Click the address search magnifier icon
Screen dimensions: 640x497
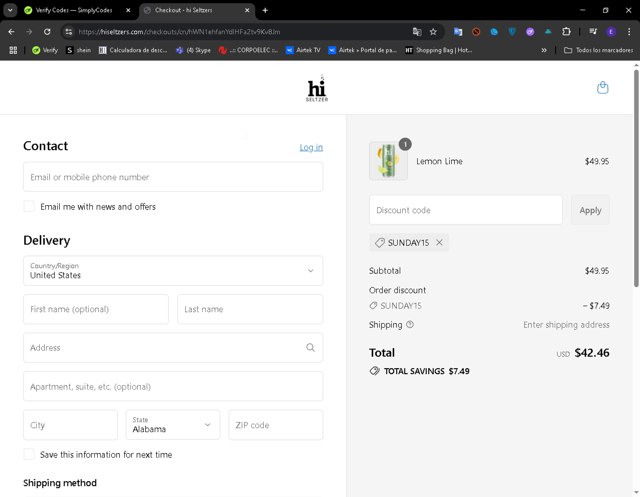coord(310,348)
